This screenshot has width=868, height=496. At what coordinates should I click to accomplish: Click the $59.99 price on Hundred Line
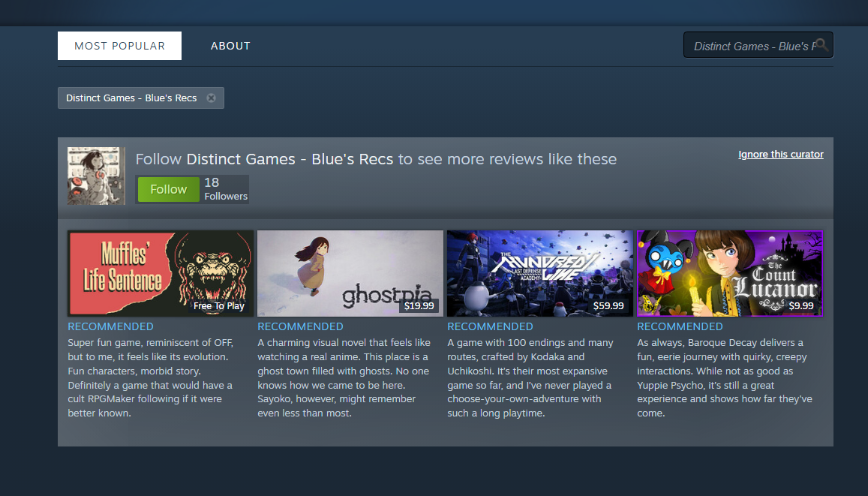click(x=608, y=306)
